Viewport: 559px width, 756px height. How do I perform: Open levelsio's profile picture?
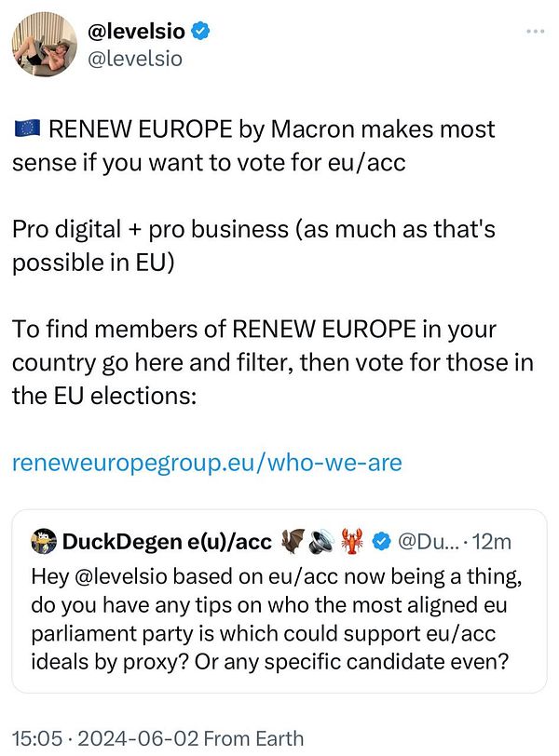click(x=44, y=44)
